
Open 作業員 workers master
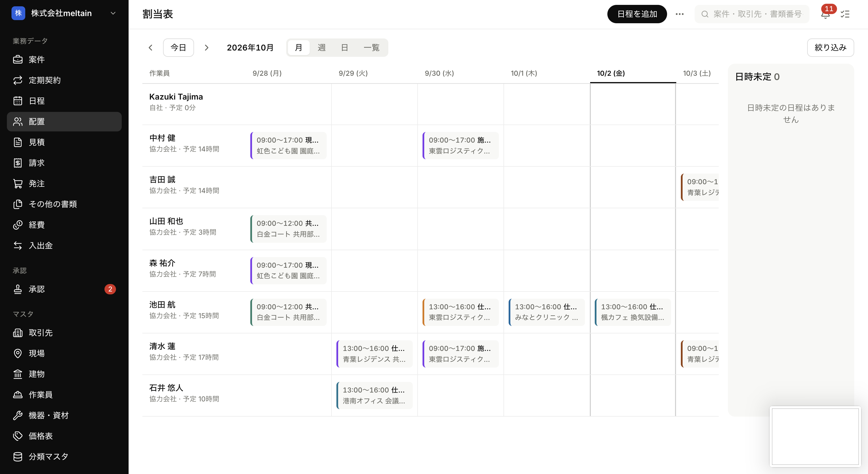[x=64, y=395]
